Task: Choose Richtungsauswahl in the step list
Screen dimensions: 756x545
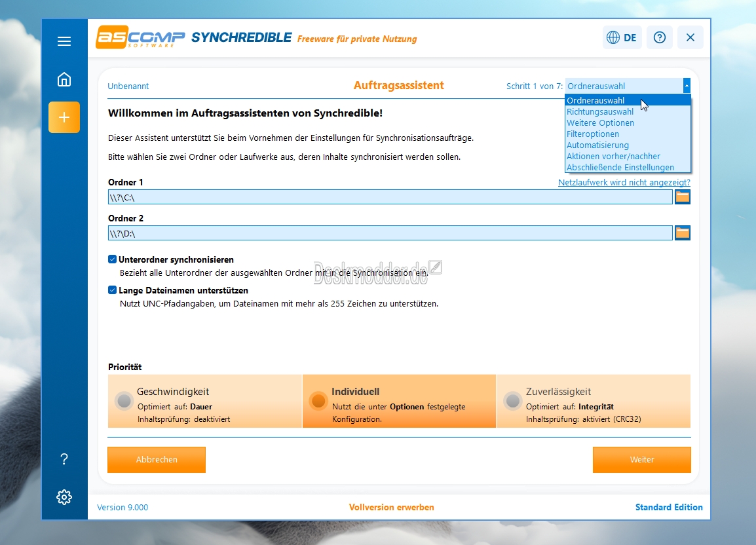Action: tap(628, 111)
